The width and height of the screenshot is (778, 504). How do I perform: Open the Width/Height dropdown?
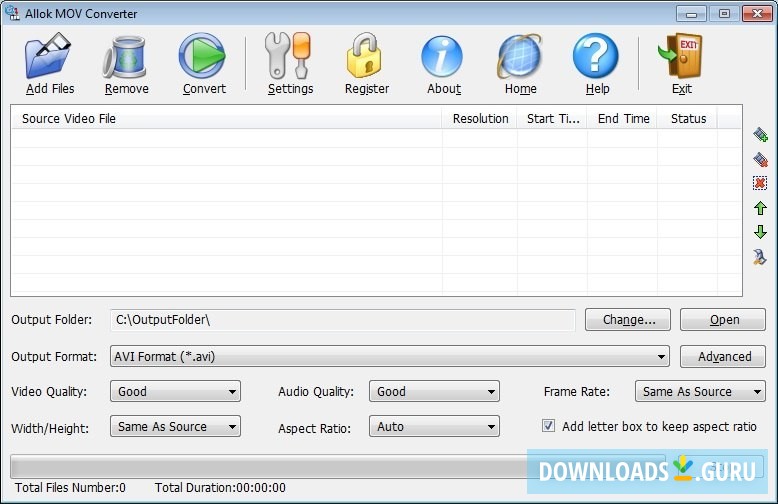pyautogui.click(x=175, y=426)
